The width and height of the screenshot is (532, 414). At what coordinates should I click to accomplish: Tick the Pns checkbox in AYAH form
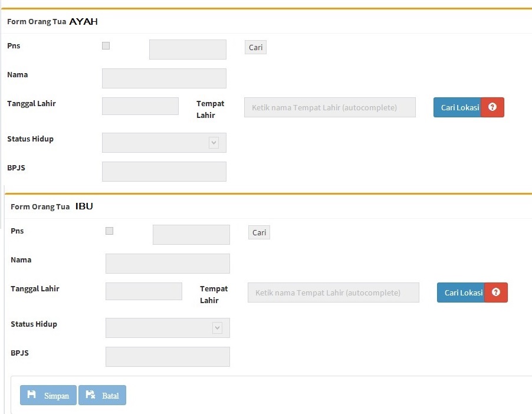point(106,46)
